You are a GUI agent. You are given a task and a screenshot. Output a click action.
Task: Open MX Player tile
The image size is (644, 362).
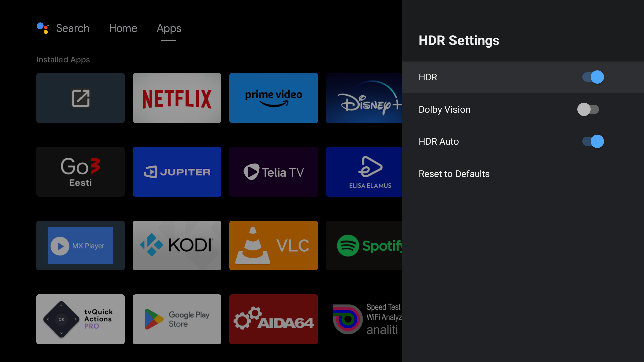pyautogui.click(x=80, y=245)
